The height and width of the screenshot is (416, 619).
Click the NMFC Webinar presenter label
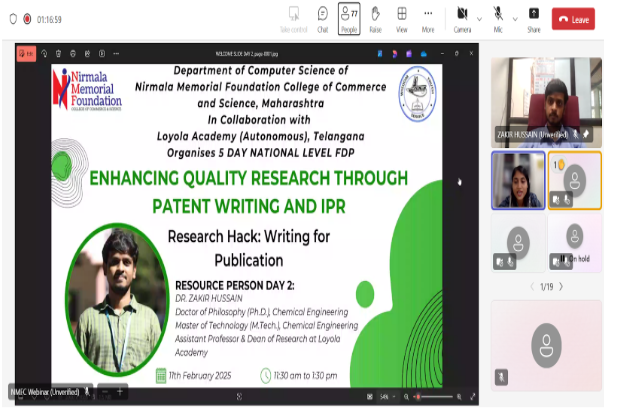pos(46,391)
